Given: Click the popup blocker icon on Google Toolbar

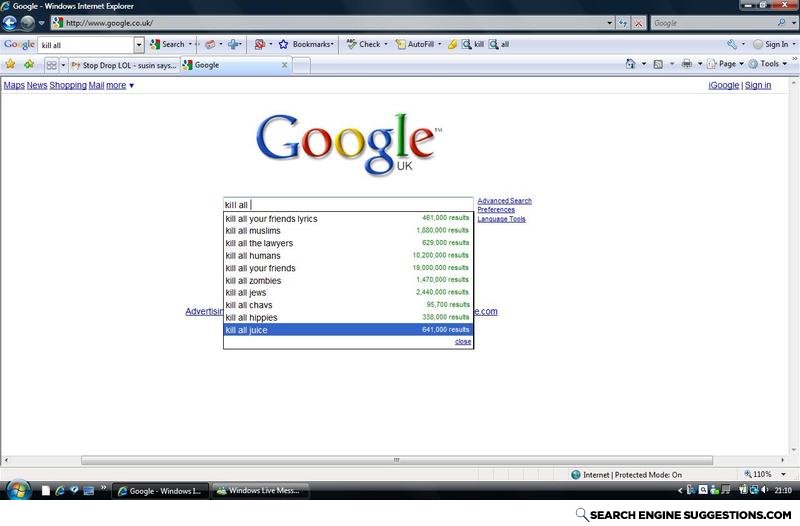Looking at the screenshot, I should pos(260,44).
